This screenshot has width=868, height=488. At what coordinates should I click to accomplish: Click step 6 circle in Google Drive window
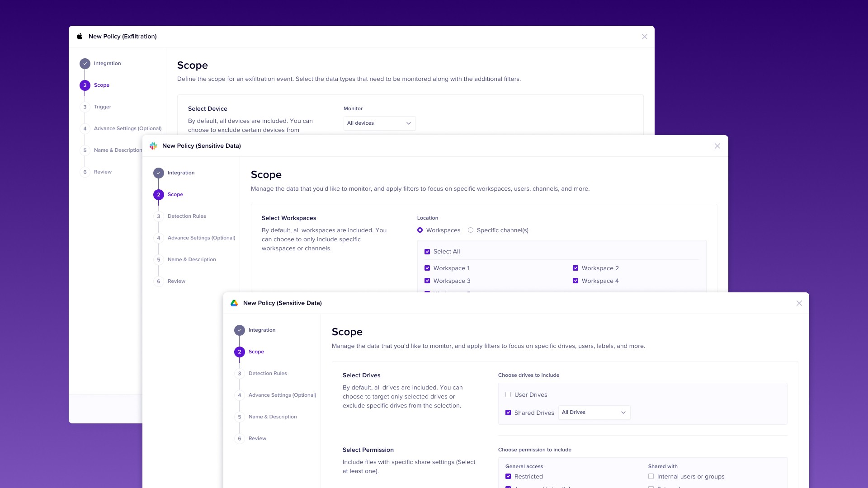tap(240, 439)
